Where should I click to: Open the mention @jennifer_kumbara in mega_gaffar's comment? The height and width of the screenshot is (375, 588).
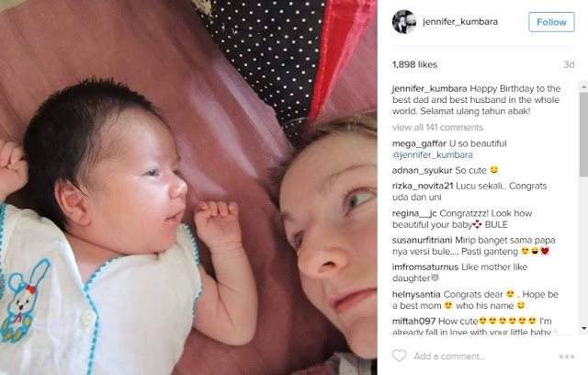pyautogui.click(x=433, y=155)
